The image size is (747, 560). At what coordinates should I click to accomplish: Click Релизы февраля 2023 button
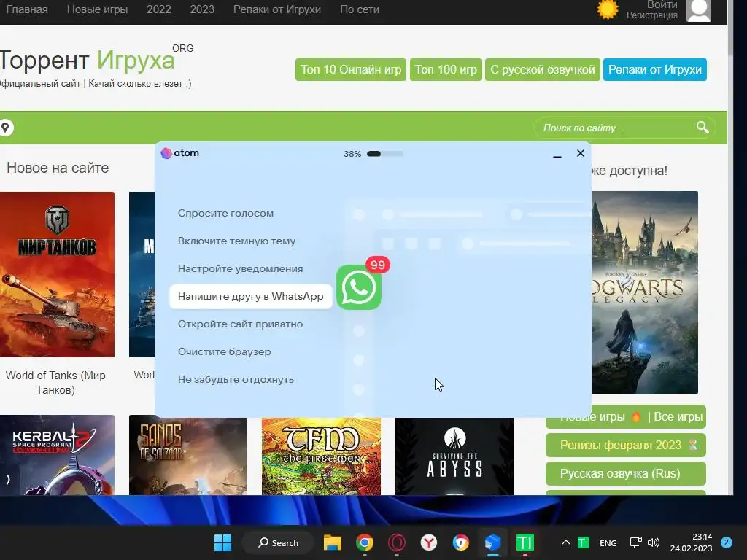(625, 446)
